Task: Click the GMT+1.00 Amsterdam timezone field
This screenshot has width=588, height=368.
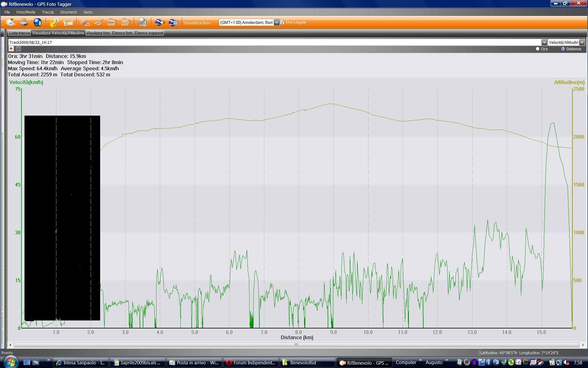Action: pos(246,22)
